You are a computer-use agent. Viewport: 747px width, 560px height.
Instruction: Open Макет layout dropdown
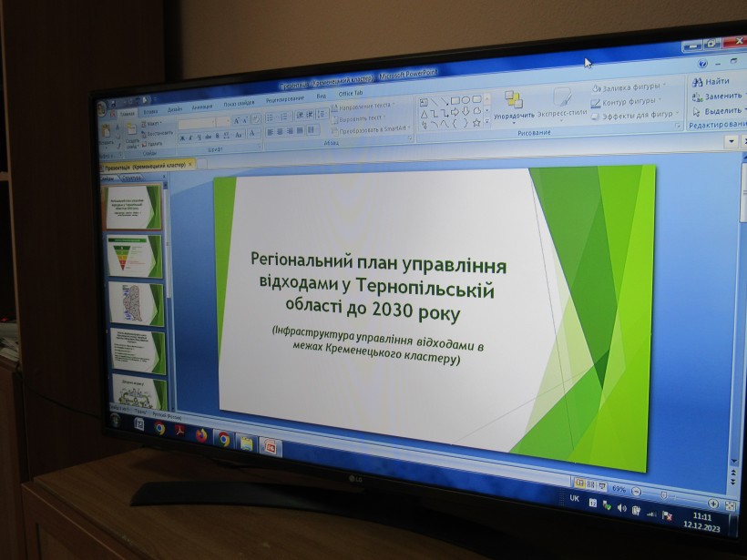(x=153, y=124)
